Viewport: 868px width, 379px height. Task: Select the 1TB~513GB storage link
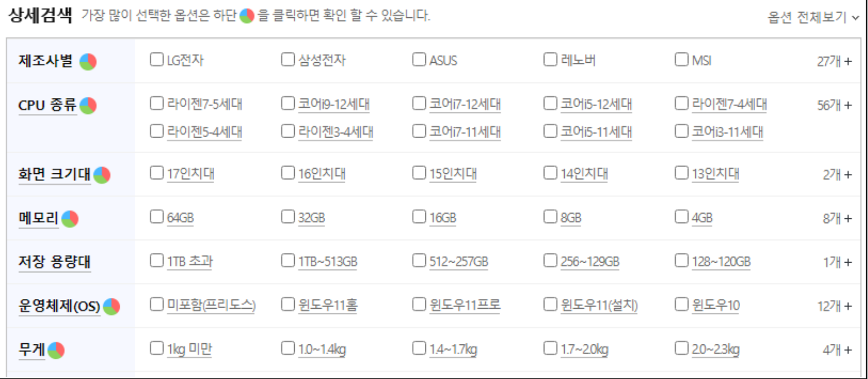click(x=328, y=262)
